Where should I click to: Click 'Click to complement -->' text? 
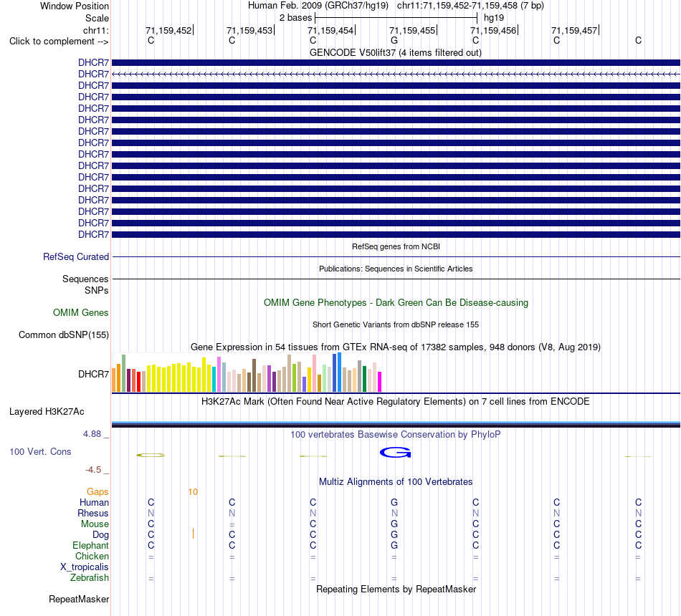(x=59, y=42)
